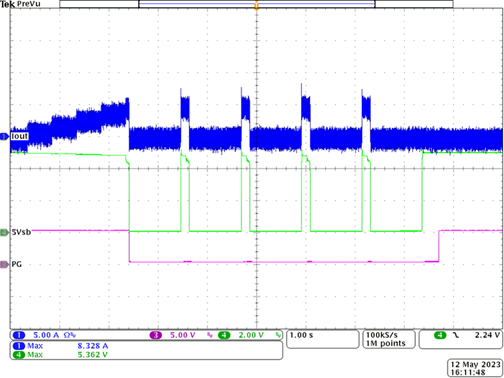Click the Tek PreVu acquisition status label
This screenshot has width=504, height=378.
click(x=20, y=4)
